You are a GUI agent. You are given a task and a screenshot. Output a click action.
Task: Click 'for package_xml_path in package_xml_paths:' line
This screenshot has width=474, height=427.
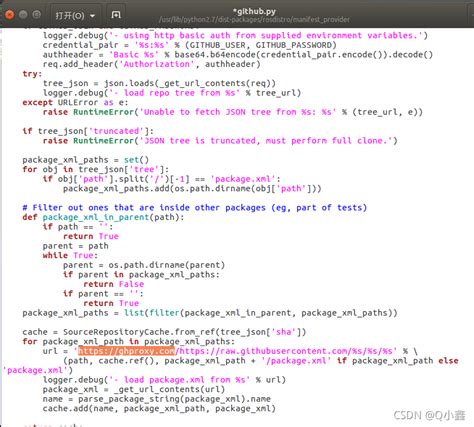(128, 341)
